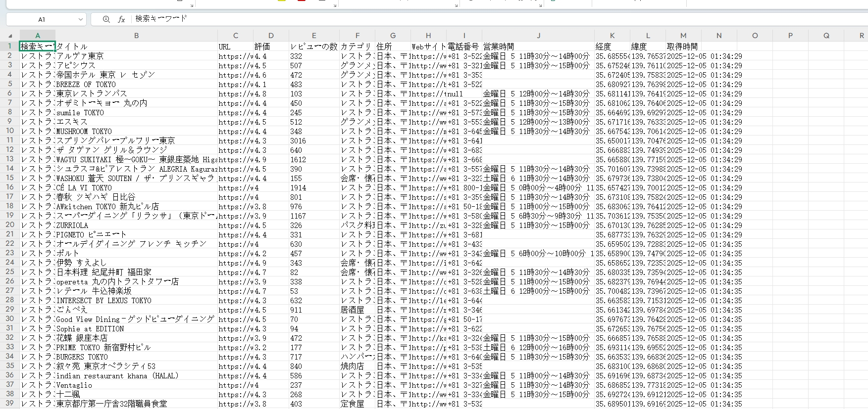This screenshot has width=868, height=409.
Task: Select the ZURRIOLA title cell
Action: 136,225
